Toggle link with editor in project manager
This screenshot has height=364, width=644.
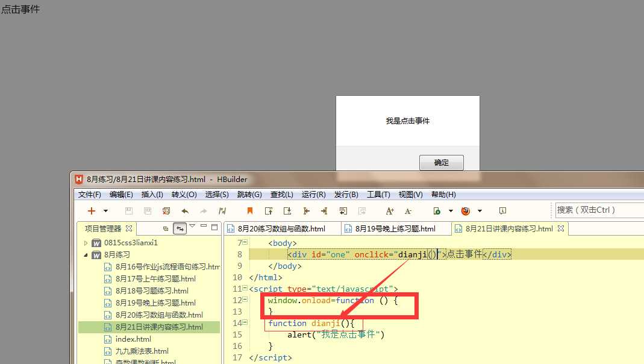[x=180, y=228]
